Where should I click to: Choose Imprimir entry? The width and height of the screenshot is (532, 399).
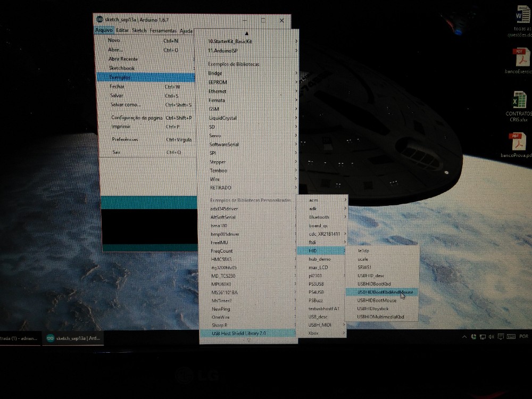147,127
